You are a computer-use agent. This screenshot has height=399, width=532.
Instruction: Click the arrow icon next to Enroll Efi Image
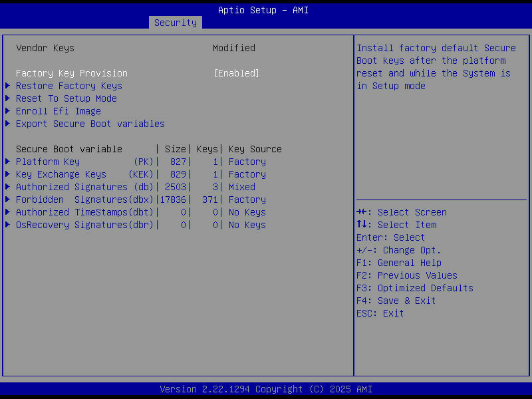pos(7,110)
